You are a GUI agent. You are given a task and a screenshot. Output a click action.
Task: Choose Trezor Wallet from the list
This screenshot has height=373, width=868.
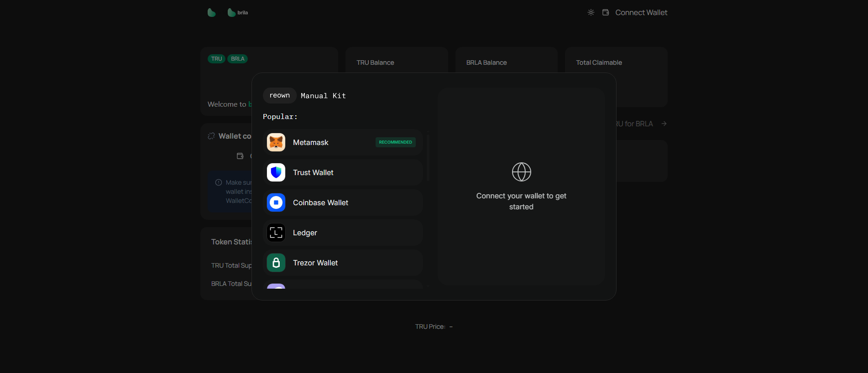pos(343,263)
